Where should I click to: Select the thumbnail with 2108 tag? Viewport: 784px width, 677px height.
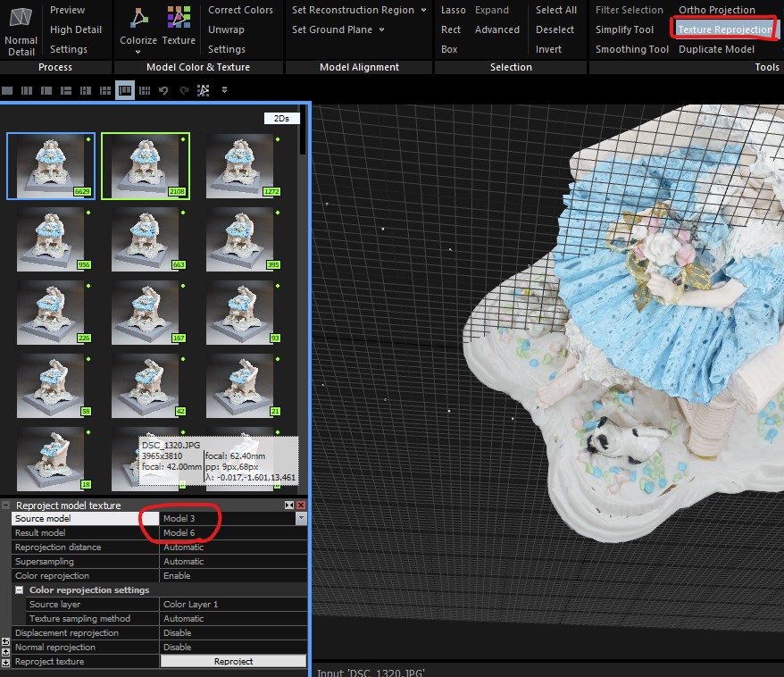click(146, 165)
